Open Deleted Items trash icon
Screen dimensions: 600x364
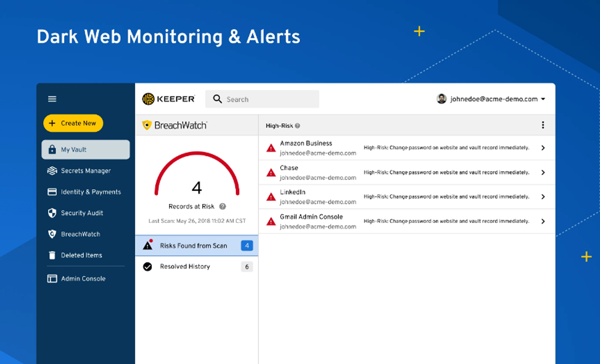(52, 255)
